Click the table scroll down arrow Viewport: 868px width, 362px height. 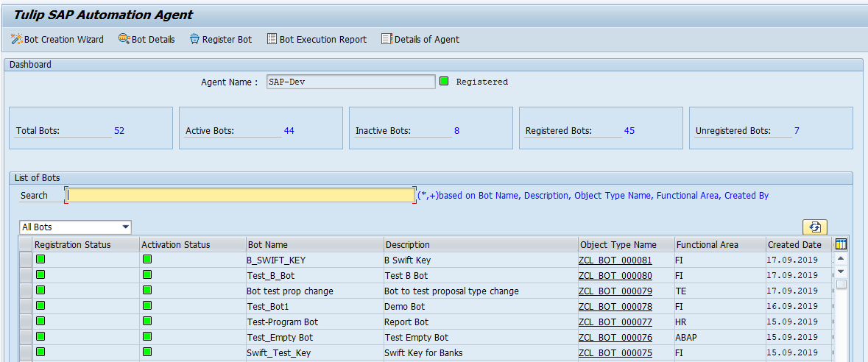click(x=841, y=271)
